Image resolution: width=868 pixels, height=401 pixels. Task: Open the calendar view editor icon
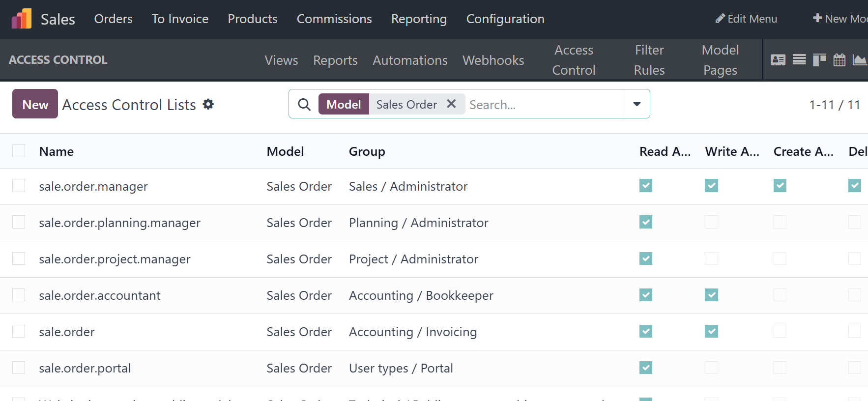839,60
